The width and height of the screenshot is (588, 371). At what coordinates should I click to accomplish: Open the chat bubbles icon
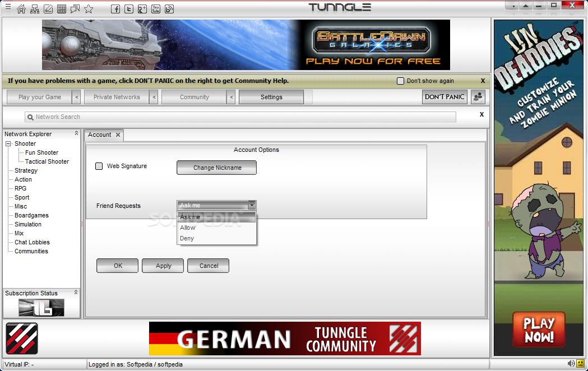pos(75,9)
